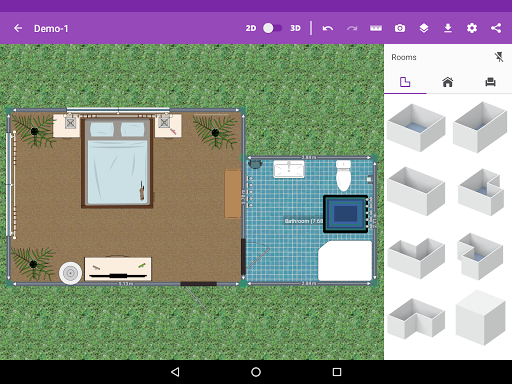Pick the solid cube room shape
Image resolution: width=512 pixels, height=384 pixels.
[x=480, y=318]
